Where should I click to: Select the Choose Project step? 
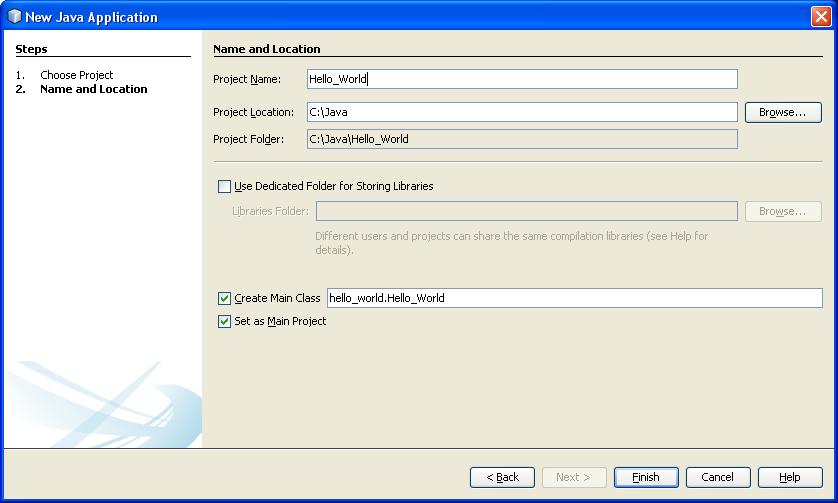click(76, 75)
